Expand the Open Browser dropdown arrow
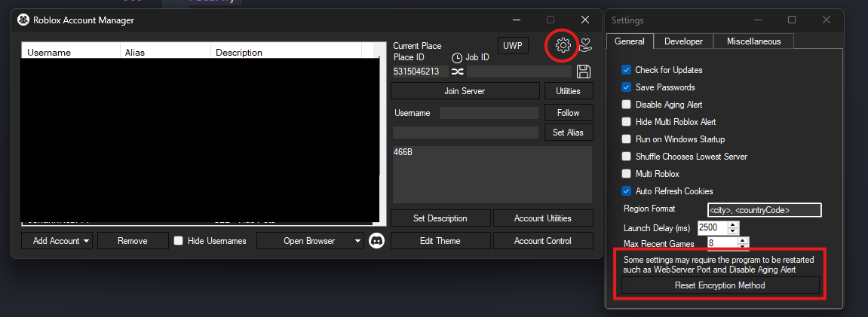Screen dimensions: 868x317 pyautogui.click(x=357, y=242)
